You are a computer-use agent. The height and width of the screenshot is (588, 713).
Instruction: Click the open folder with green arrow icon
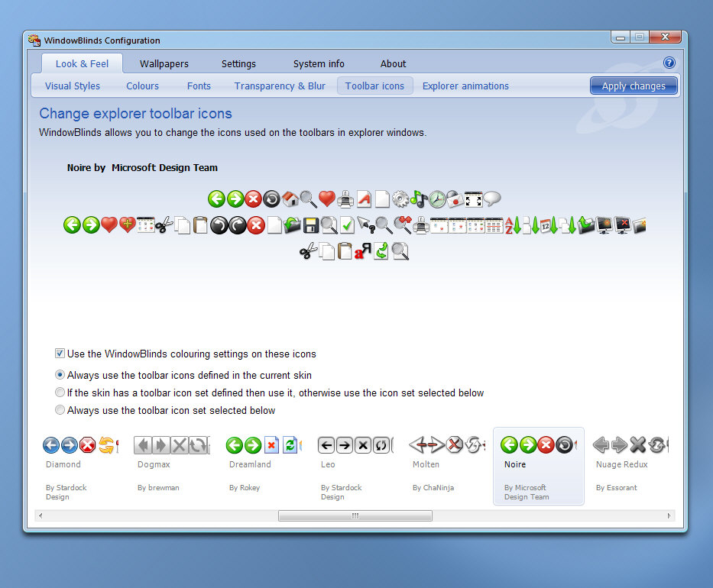[293, 225]
